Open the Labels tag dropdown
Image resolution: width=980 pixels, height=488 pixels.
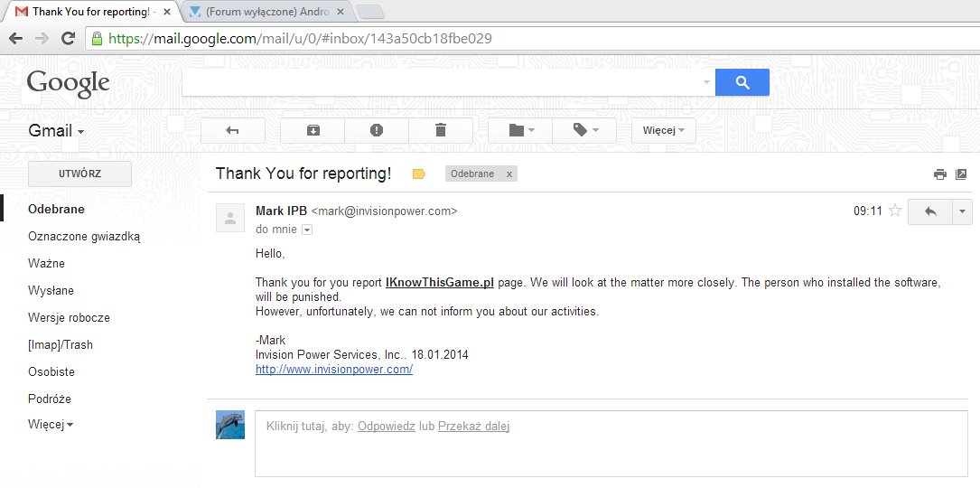coord(583,130)
